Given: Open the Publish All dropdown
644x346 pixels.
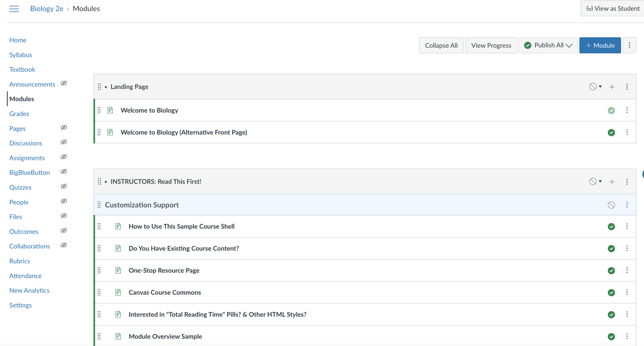Looking at the screenshot, I should tap(548, 45).
